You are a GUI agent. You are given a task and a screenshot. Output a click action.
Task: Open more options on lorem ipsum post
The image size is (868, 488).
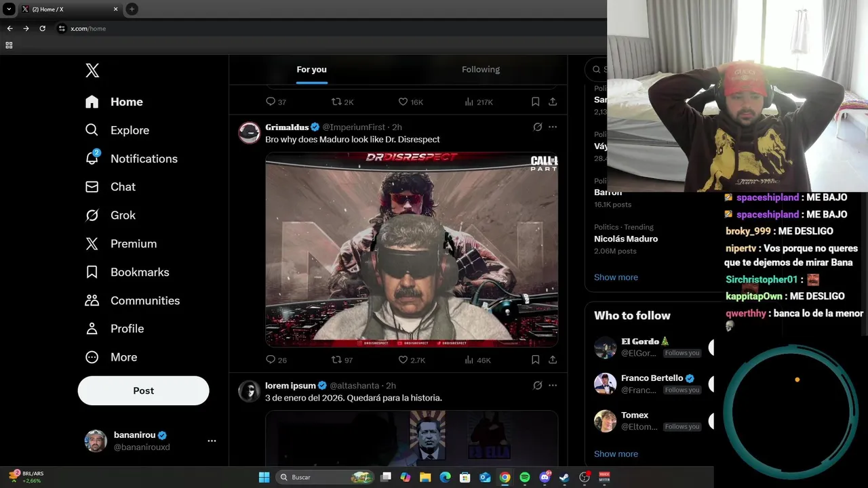coord(553,385)
